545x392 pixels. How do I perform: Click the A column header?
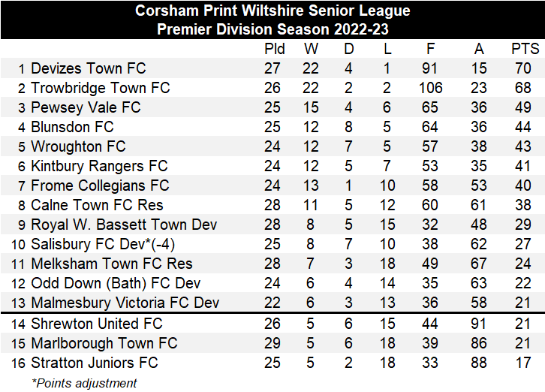(479, 49)
